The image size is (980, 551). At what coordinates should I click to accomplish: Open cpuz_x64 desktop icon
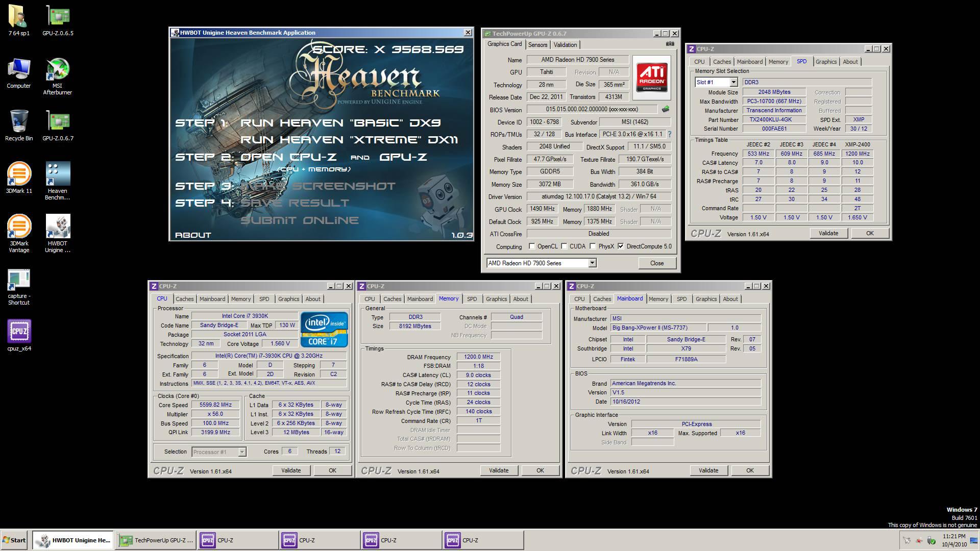point(19,336)
